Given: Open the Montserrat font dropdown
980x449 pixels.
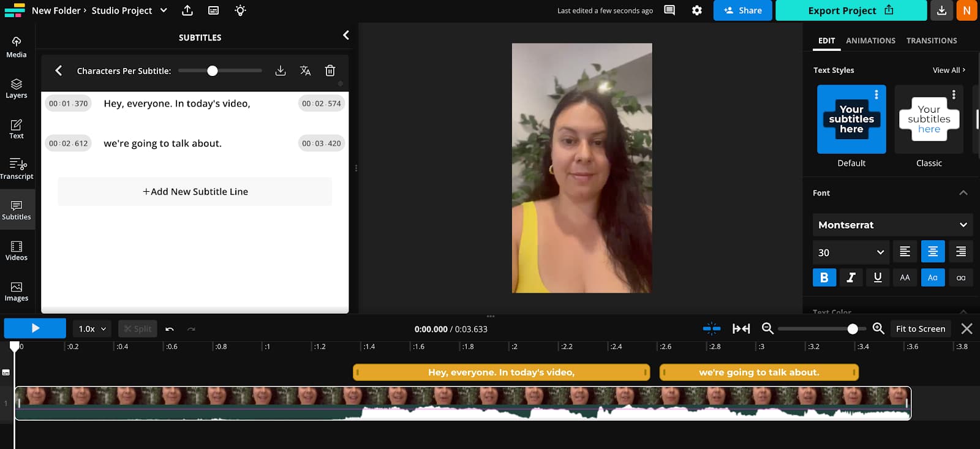Looking at the screenshot, I should pos(892,225).
